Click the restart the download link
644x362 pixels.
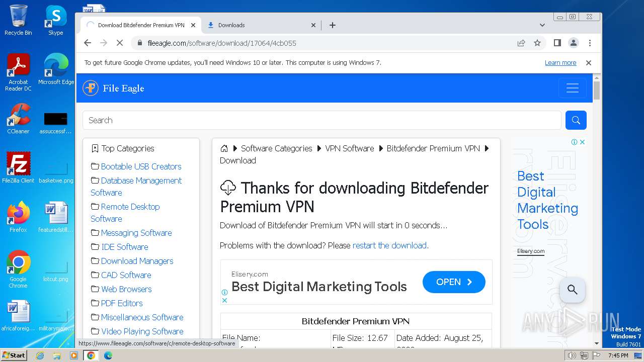tap(389, 245)
